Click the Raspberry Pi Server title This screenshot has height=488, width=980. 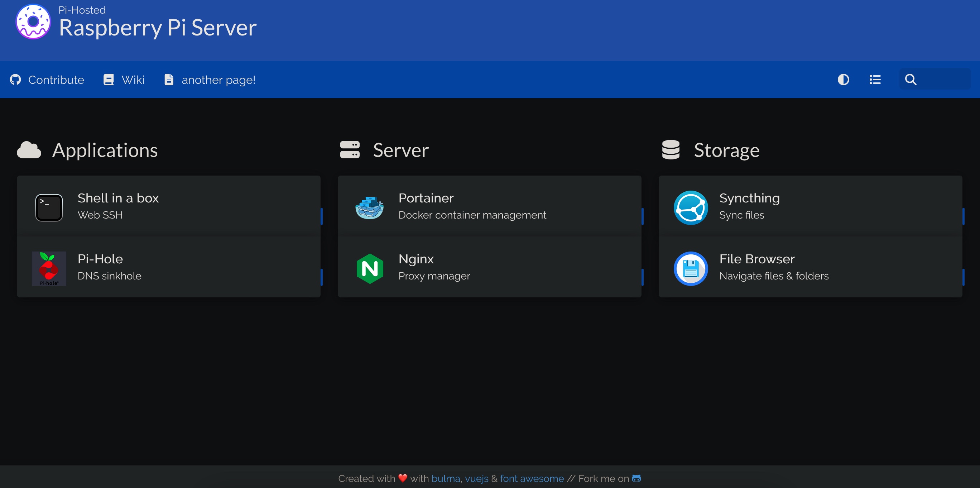158,28
